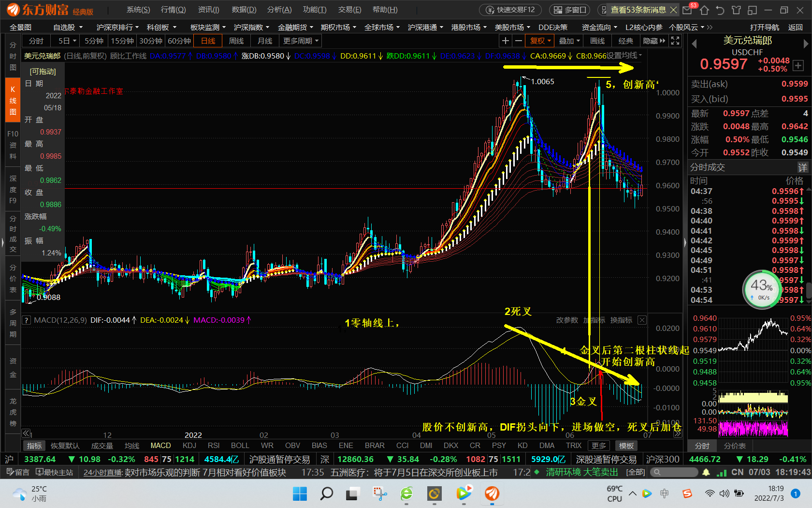Click the fullscreen chart icon

675,41
